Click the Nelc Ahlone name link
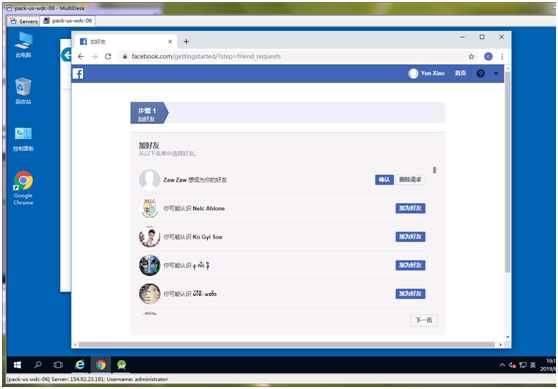Screen dimensions: 558x389 click(x=209, y=209)
